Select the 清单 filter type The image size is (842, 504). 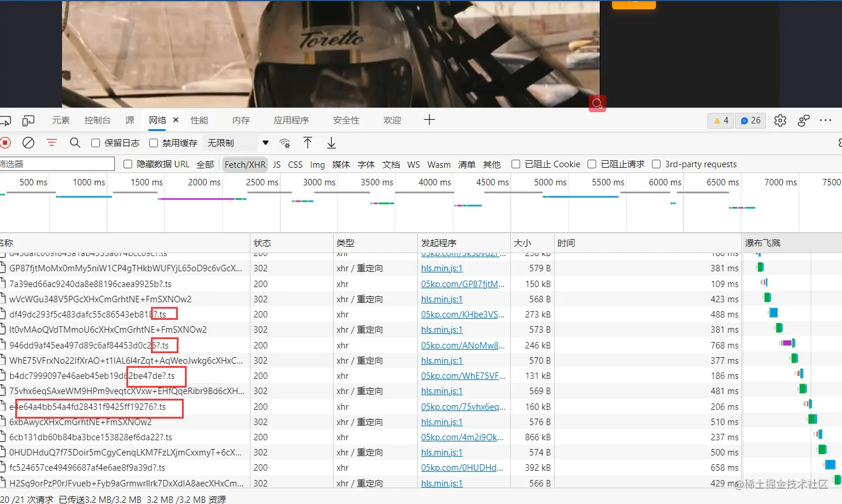coord(466,164)
